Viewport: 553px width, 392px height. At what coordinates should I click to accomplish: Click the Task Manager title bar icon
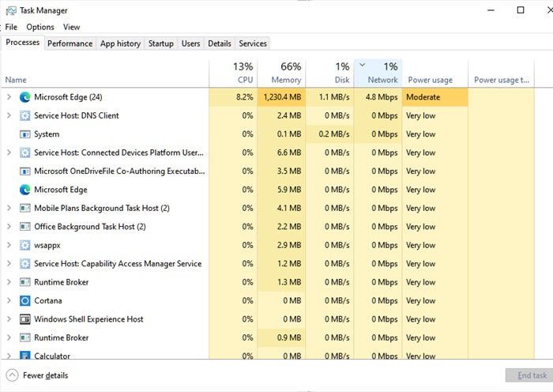click(11, 10)
